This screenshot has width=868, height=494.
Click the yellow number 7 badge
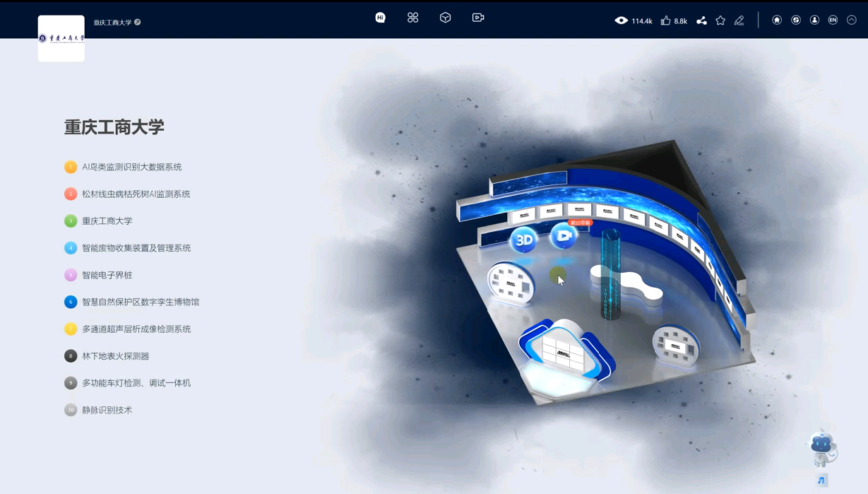pyautogui.click(x=71, y=329)
